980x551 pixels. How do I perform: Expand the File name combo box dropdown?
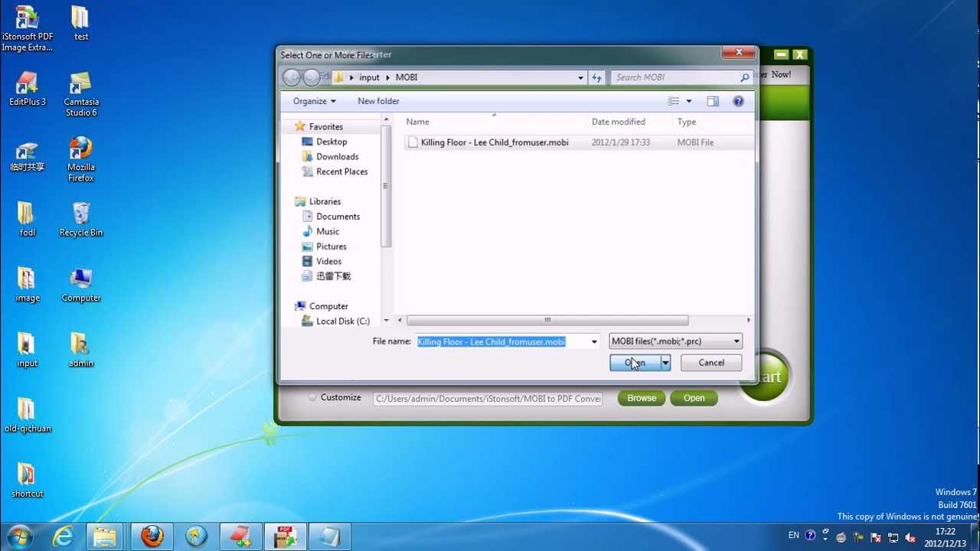[x=594, y=342]
